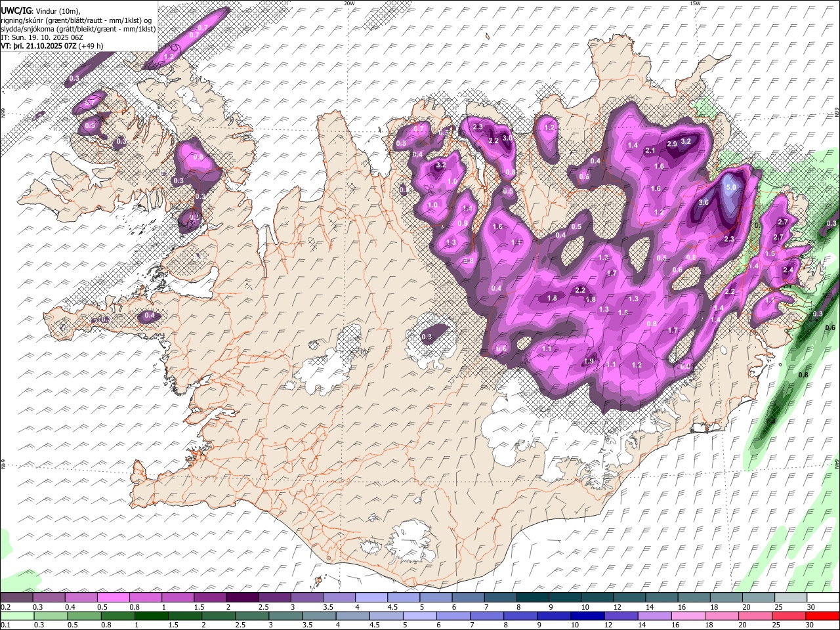Click the 2.9 snowfall value on the map
This screenshot has height=630, width=840.
pos(672,144)
